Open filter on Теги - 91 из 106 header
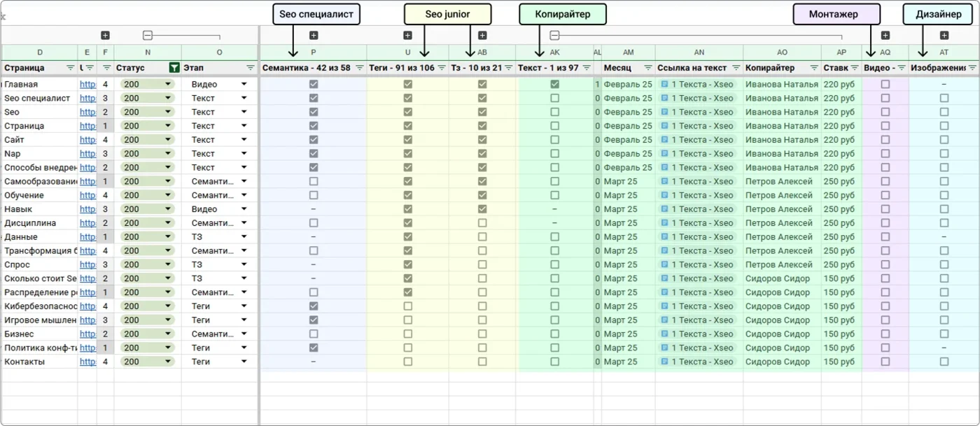The height and width of the screenshot is (426, 980). tap(442, 68)
